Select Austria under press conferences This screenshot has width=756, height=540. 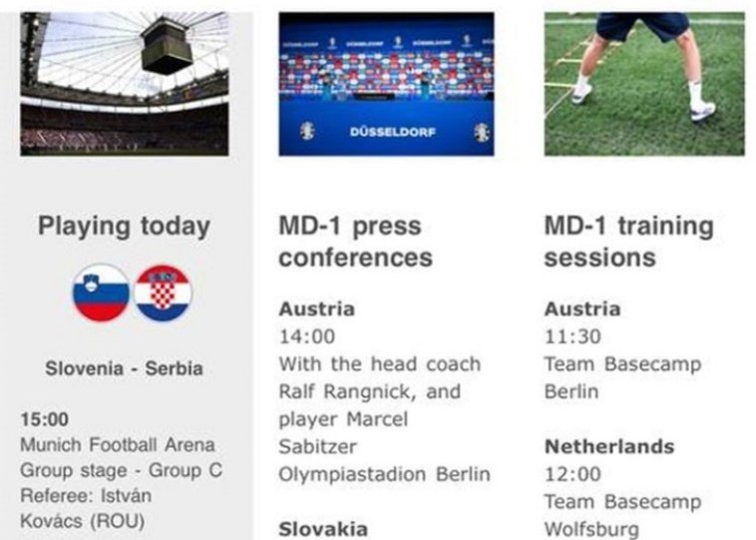[316, 308]
